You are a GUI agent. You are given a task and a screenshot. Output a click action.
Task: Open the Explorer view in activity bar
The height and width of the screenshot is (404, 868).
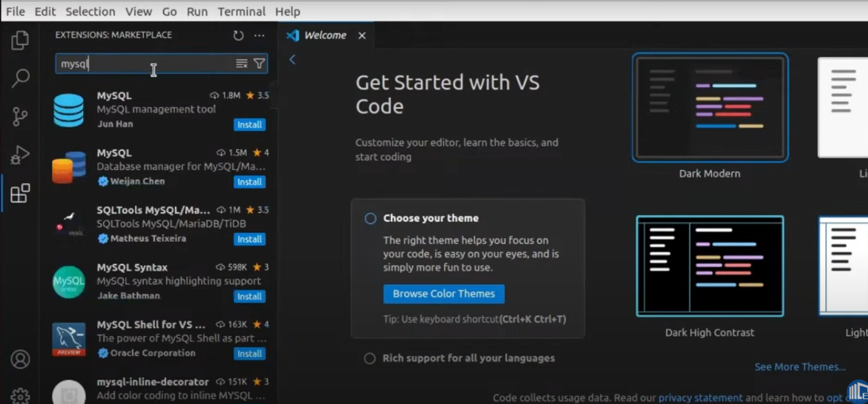click(x=20, y=40)
